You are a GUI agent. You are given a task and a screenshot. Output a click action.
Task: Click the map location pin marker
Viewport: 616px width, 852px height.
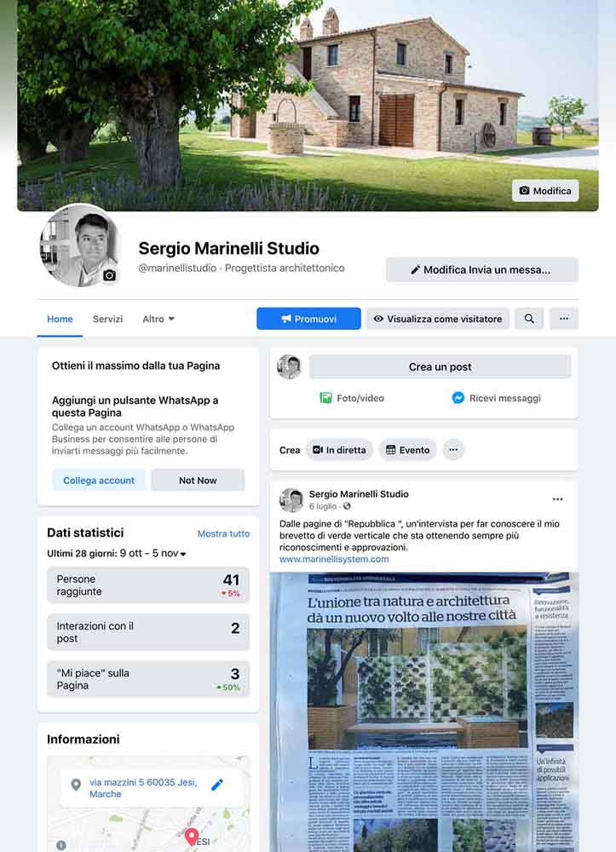[x=191, y=838]
